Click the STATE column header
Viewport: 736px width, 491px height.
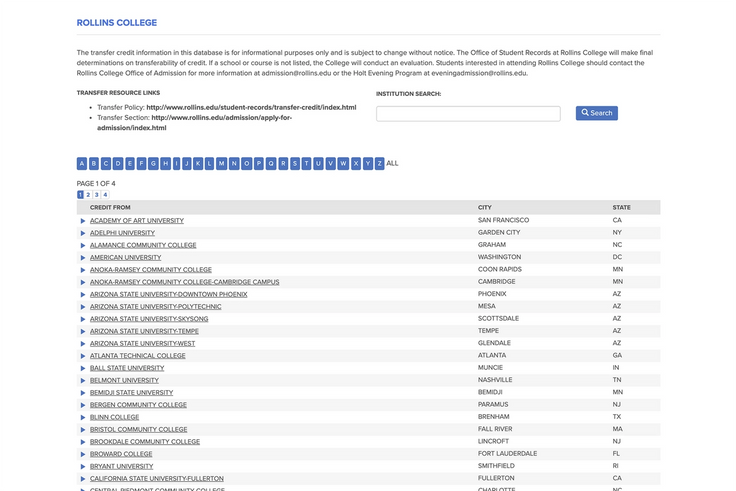621,207
